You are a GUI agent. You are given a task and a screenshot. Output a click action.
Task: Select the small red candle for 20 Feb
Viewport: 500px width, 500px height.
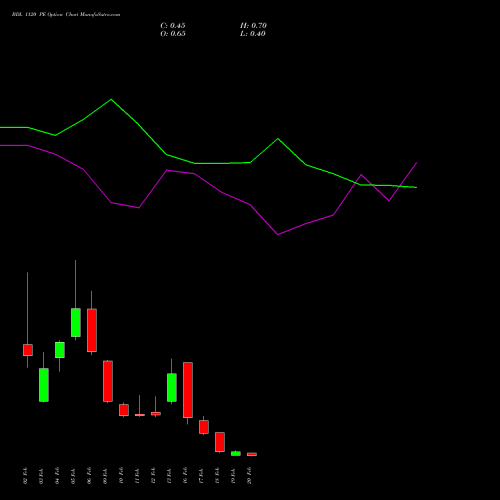tap(252, 454)
